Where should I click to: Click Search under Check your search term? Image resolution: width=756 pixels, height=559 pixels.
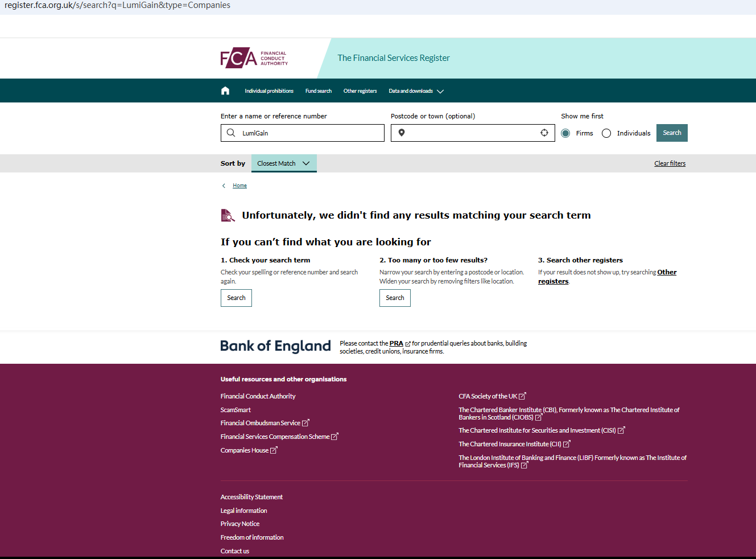(236, 298)
